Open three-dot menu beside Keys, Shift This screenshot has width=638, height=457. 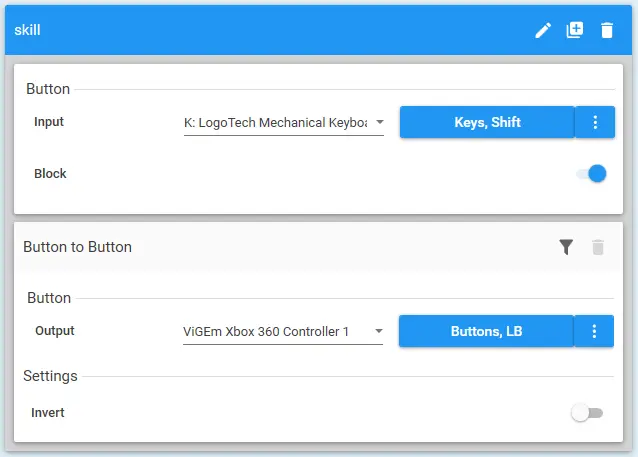pos(595,122)
